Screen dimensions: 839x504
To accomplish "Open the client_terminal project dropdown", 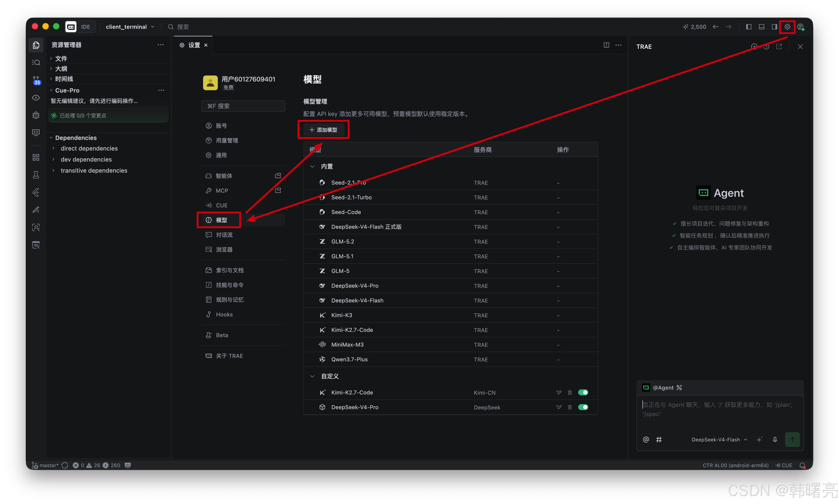I will pos(130,27).
